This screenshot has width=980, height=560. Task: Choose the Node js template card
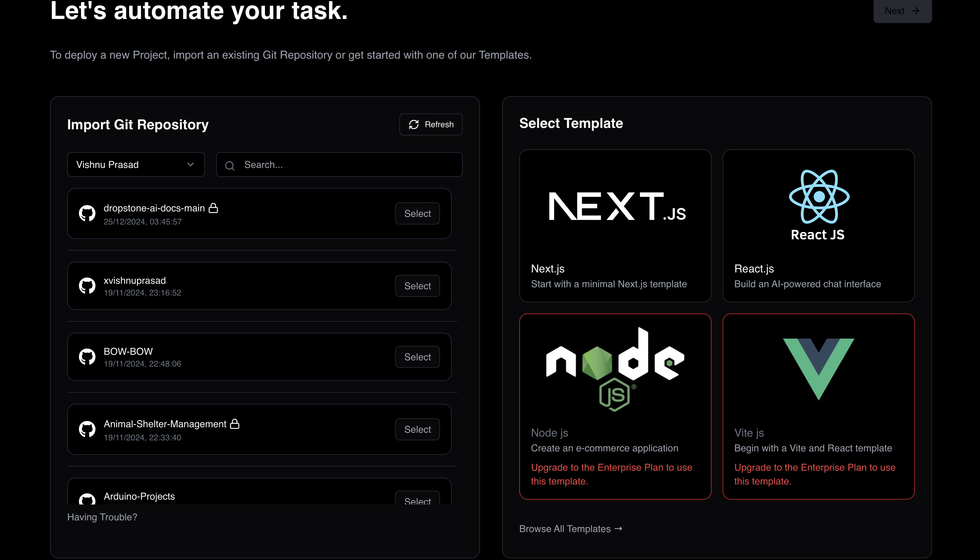[615, 407]
